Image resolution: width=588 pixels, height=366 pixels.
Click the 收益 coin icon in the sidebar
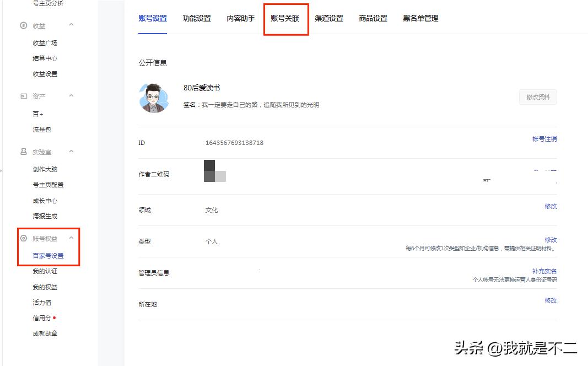(23, 25)
